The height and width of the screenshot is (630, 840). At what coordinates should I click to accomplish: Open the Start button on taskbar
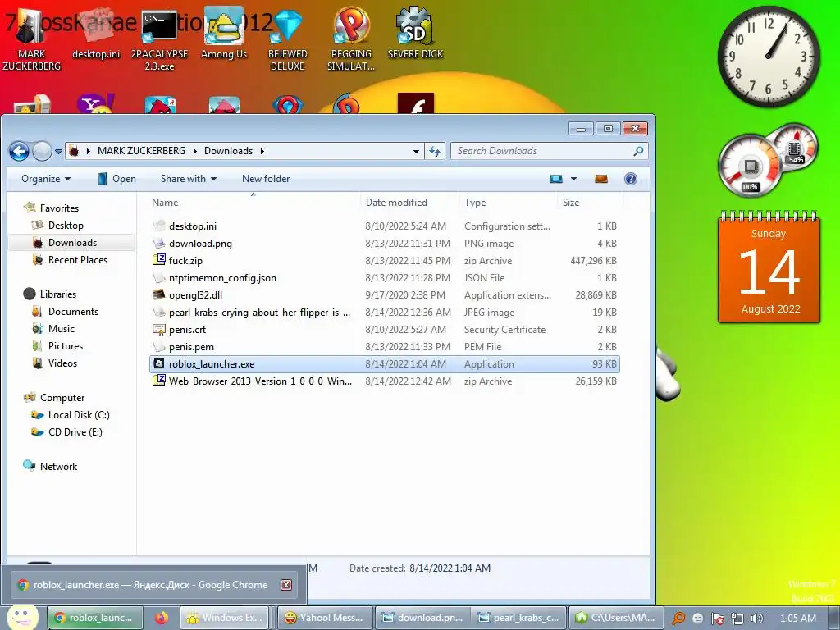coord(22,618)
